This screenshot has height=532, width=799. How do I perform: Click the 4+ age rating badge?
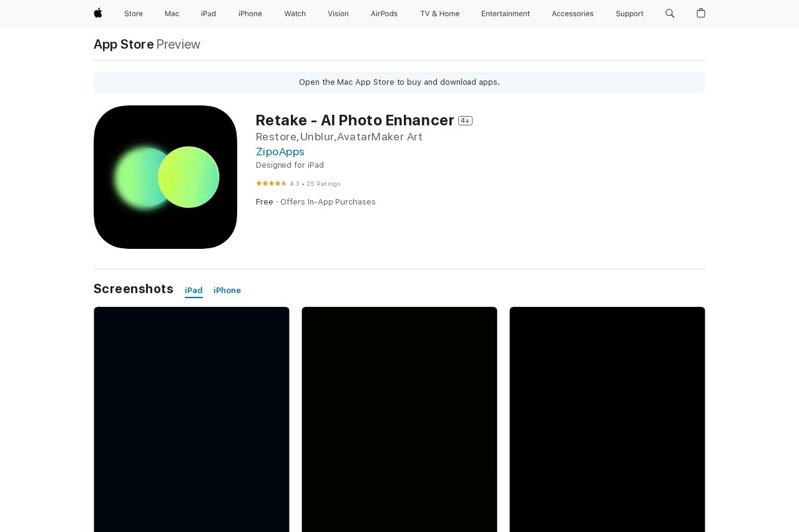click(465, 121)
